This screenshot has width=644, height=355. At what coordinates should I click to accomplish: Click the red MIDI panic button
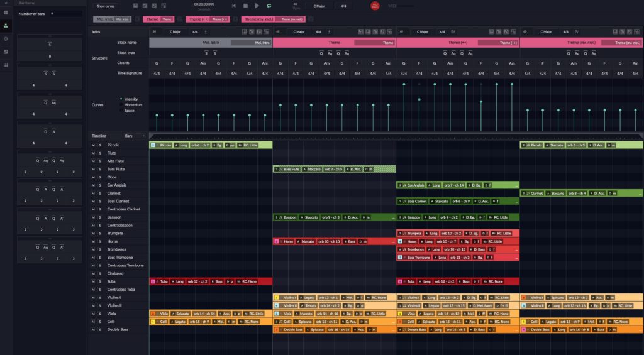(375, 6)
